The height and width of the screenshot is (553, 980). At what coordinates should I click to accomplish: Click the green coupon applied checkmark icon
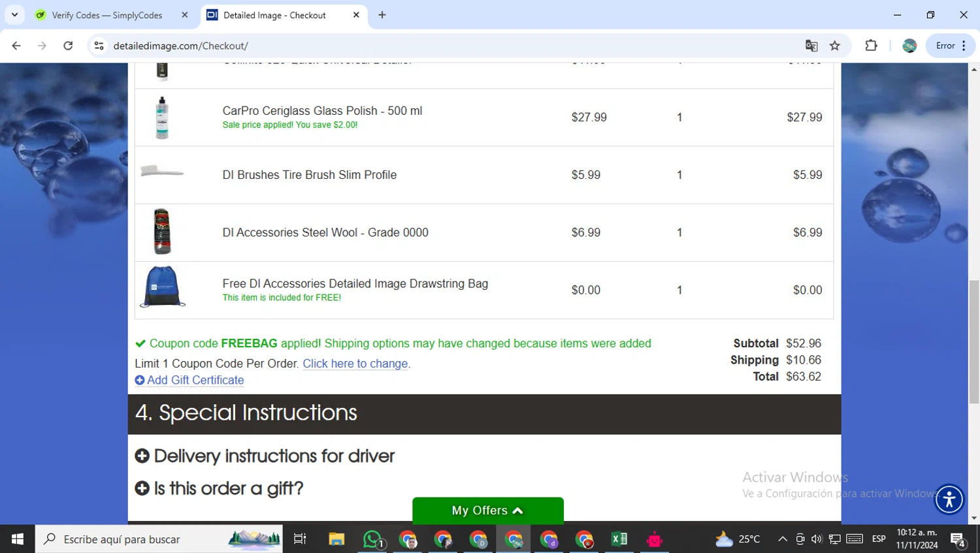[140, 343]
